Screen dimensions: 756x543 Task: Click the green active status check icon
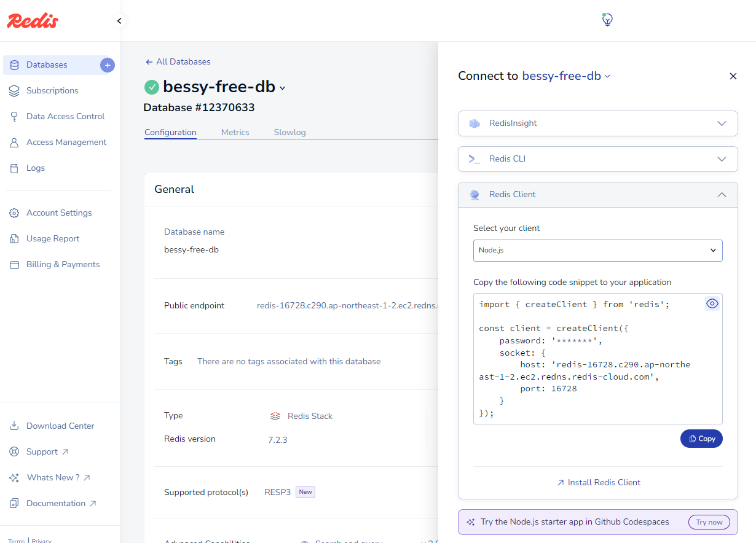point(151,87)
